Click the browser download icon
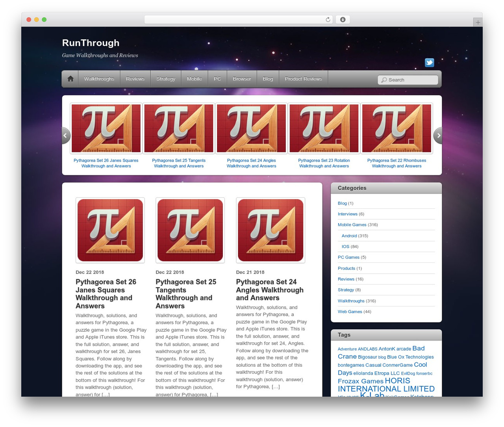504x427 pixels. 343,20
